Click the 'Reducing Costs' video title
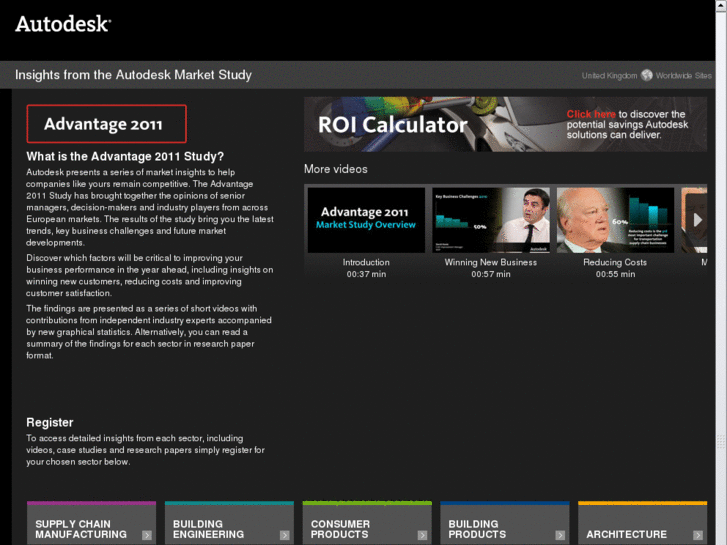Image resolution: width=727 pixels, height=545 pixels. tap(615, 262)
